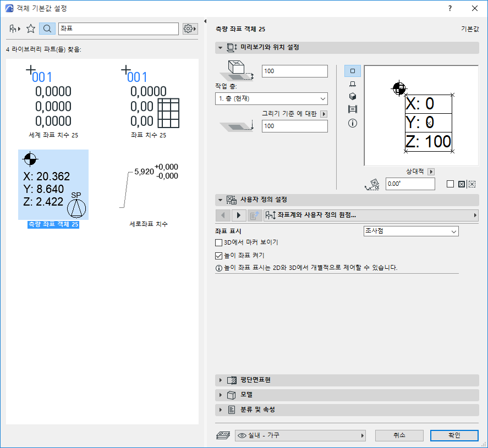488x448 pixels.
Task: View the object info with the info icon
Action: pos(352,123)
